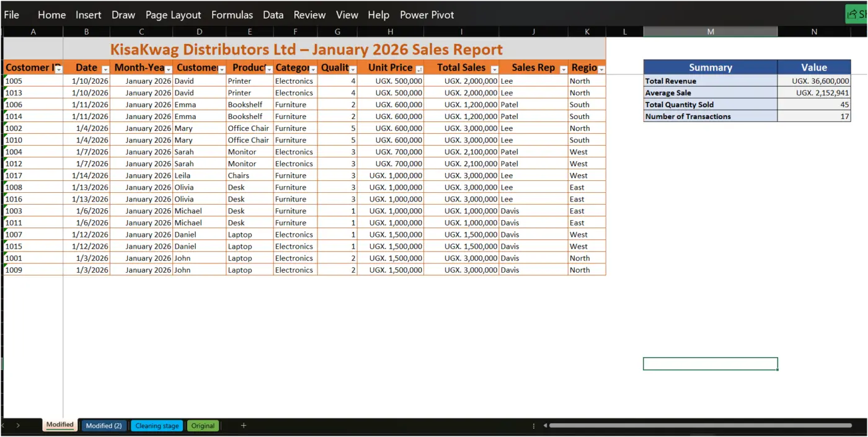Open the File menu
The image size is (868, 437).
11,15
